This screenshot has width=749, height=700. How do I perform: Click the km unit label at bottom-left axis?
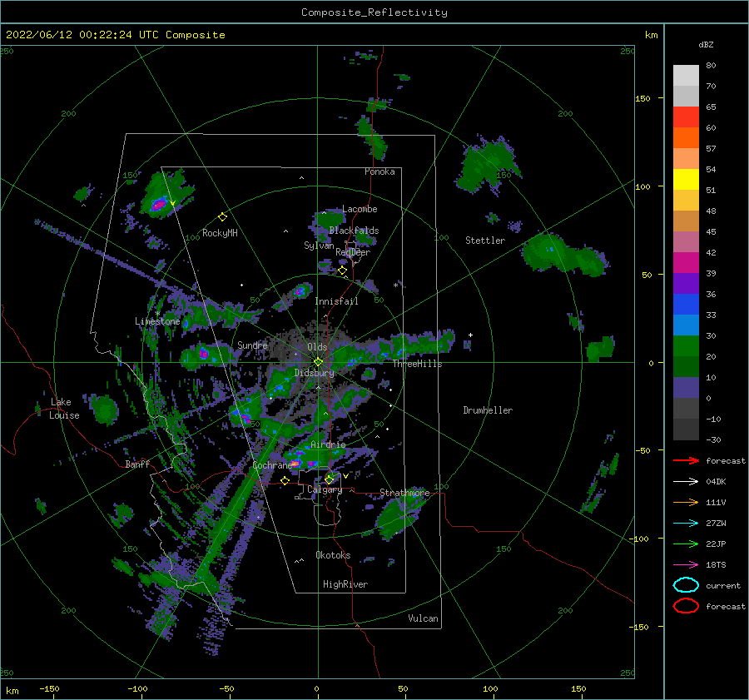click(x=12, y=691)
